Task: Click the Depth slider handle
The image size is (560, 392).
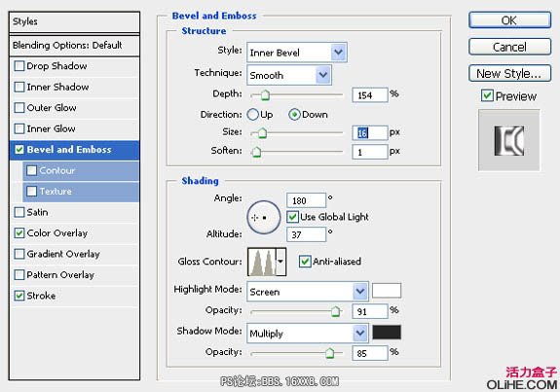Action: pyautogui.click(x=265, y=95)
